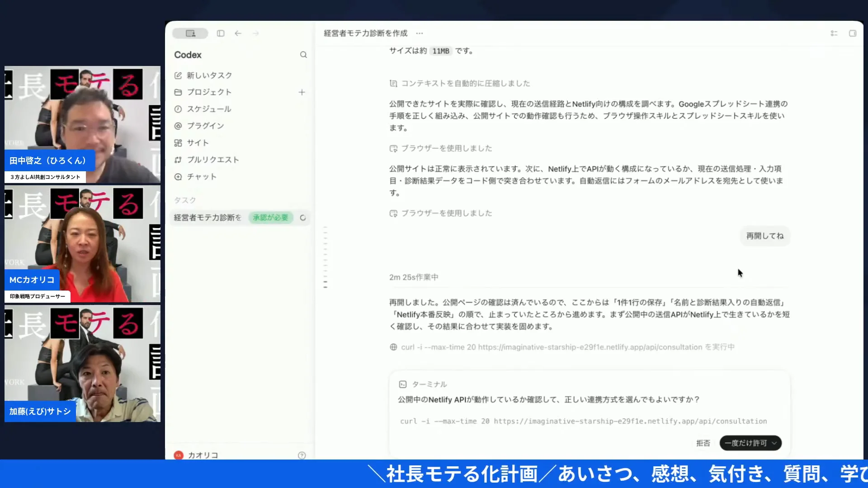Click the curl command in terminal card
868x488 pixels.
click(x=583, y=421)
